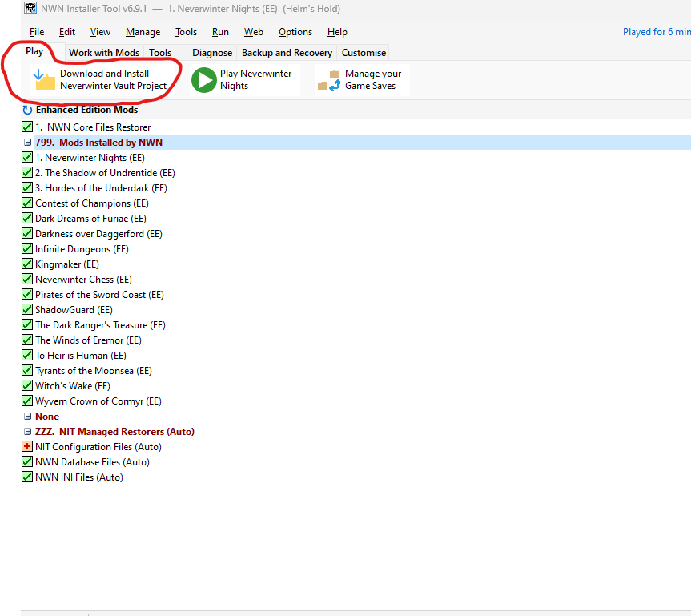Toggle NWN Database Files (Auto) checkbox
This screenshot has width=691, height=616.
coord(27,461)
